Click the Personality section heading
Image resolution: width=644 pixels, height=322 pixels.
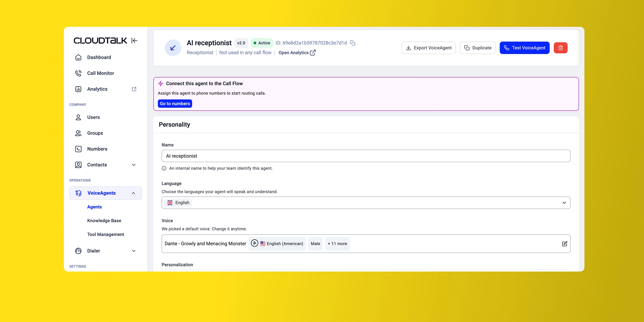(x=174, y=125)
